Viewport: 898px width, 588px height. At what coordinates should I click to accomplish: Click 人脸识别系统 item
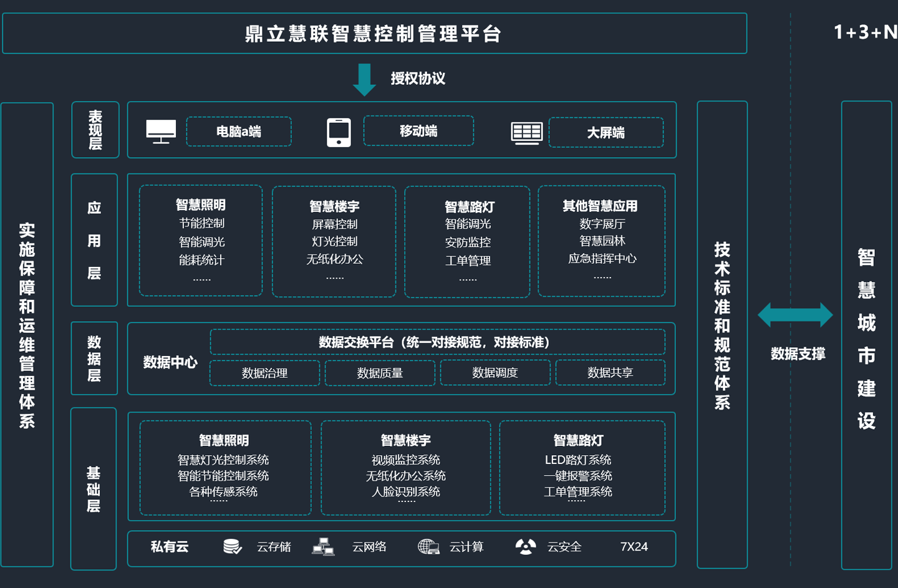(x=406, y=491)
